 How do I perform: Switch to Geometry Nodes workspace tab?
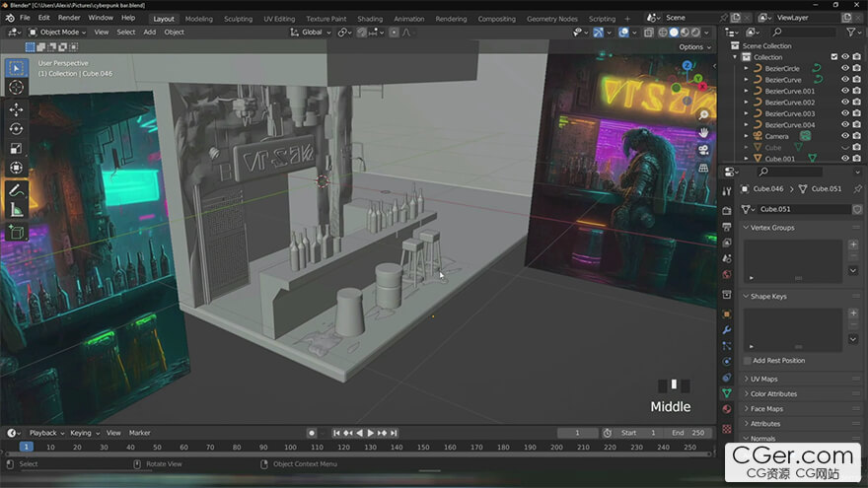click(x=552, y=19)
